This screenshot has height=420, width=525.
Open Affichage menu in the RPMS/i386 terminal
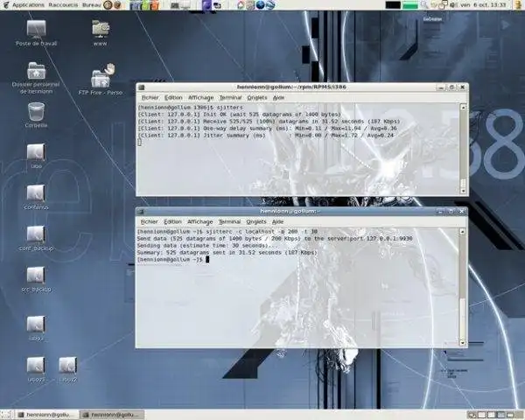[201, 97]
